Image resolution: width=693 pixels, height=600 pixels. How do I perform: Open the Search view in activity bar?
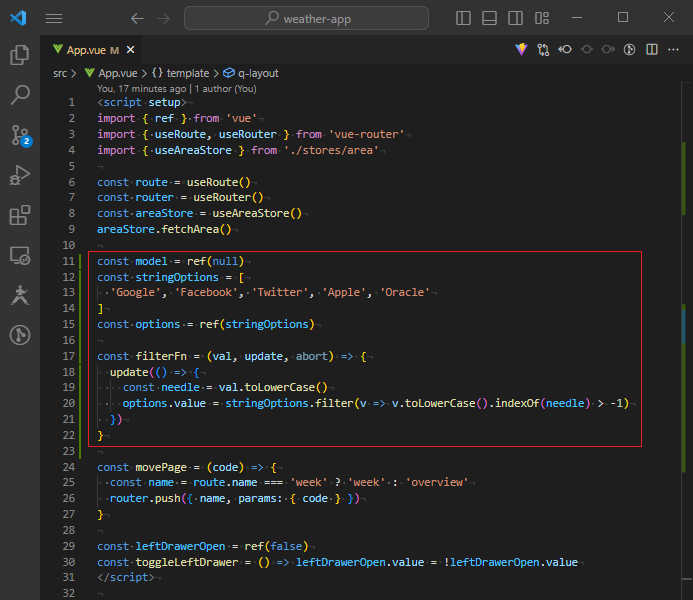(19, 95)
